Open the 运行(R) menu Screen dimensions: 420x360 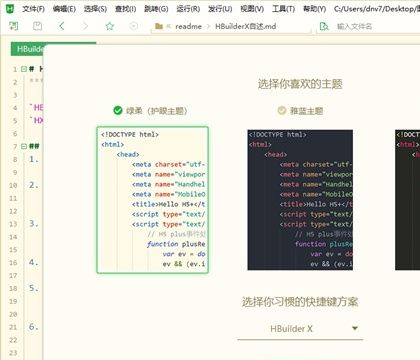(x=188, y=9)
